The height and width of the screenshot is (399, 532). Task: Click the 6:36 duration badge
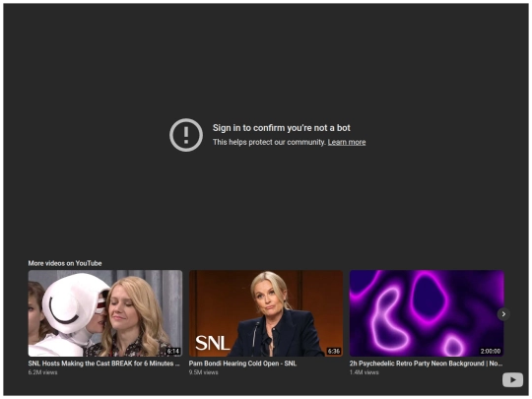[x=334, y=351]
